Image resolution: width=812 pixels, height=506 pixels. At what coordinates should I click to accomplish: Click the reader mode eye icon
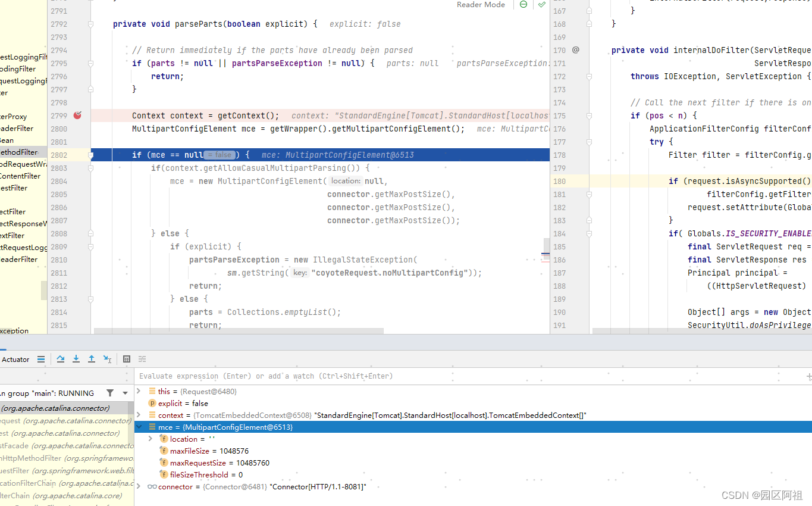pos(523,4)
